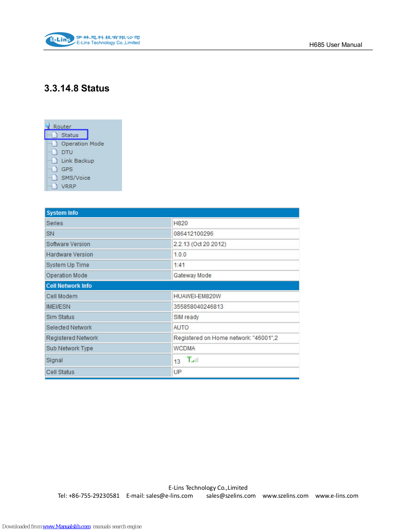This screenshot has height=532, width=411.
Task: Click the cell modem value HUAWEI-EM820W
Action: (x=197, y=296)
